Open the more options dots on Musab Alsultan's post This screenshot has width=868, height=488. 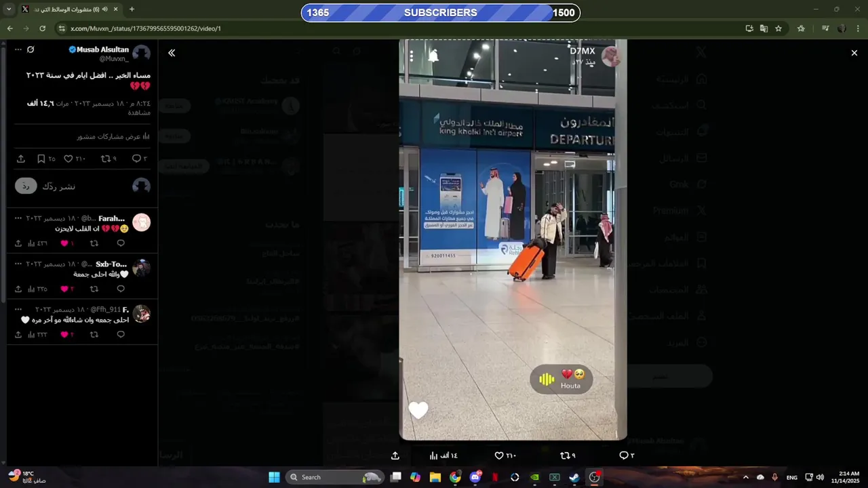[18, 49]
